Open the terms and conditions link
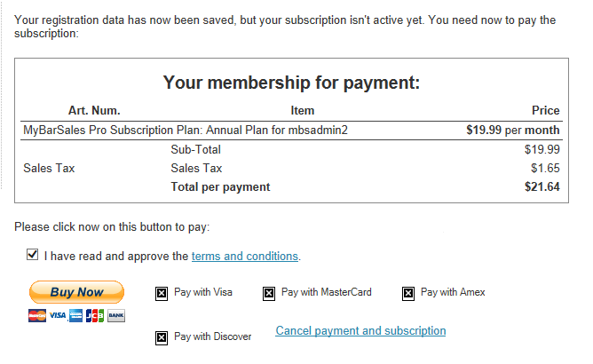The image size is (593, 364). point(245,257)
